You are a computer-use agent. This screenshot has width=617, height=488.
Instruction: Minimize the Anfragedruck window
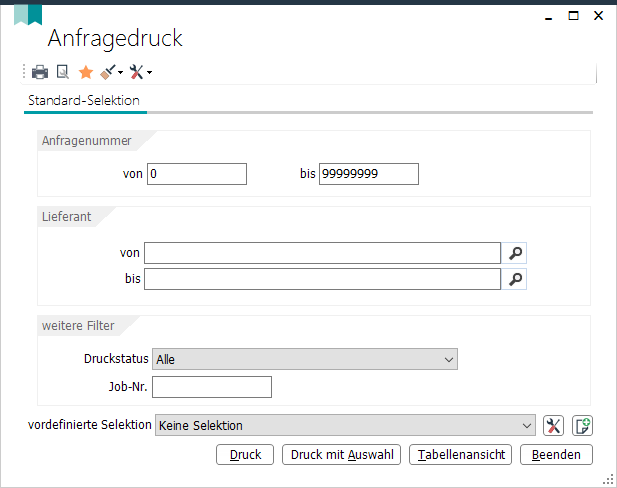pos(549,17)
